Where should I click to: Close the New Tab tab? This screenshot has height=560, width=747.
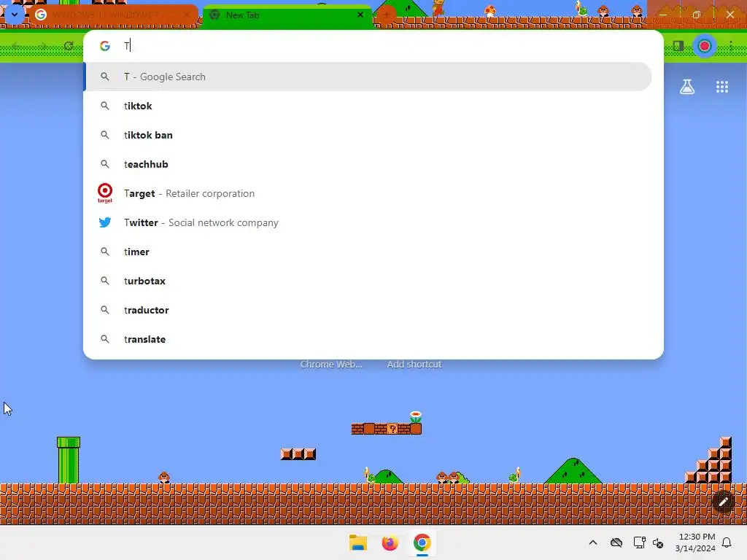pos(360,15)
